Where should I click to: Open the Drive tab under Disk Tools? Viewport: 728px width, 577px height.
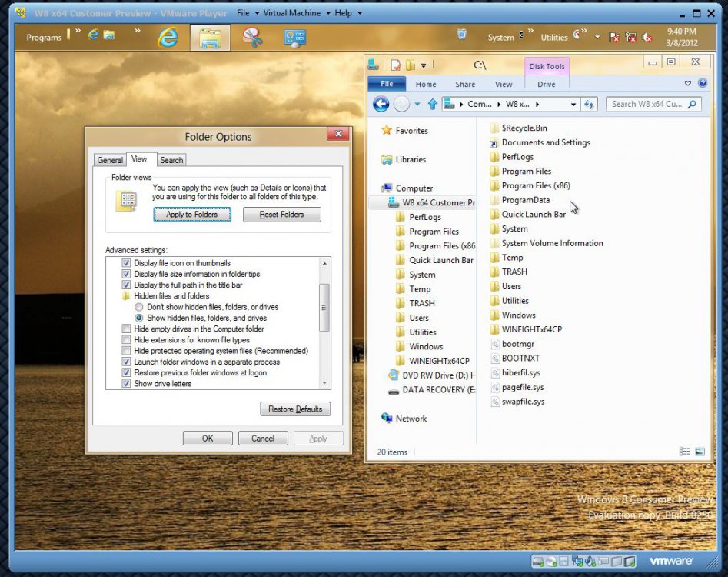point(546,84)
